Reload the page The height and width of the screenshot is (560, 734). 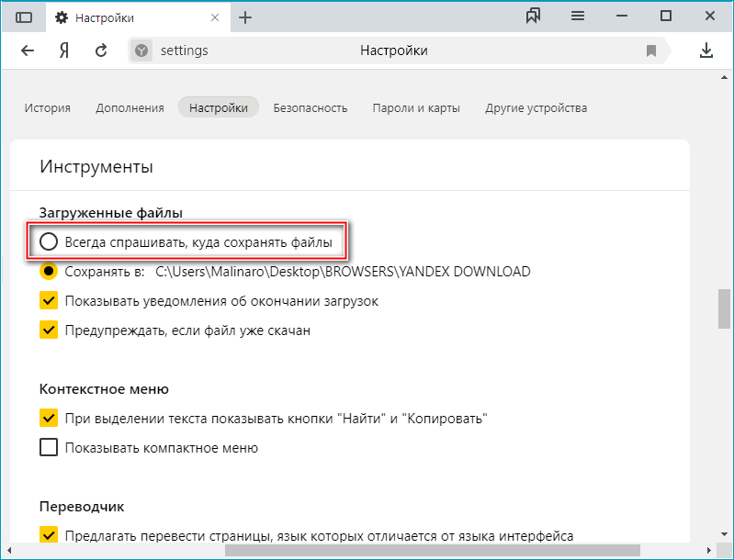(x=101, y=50)
